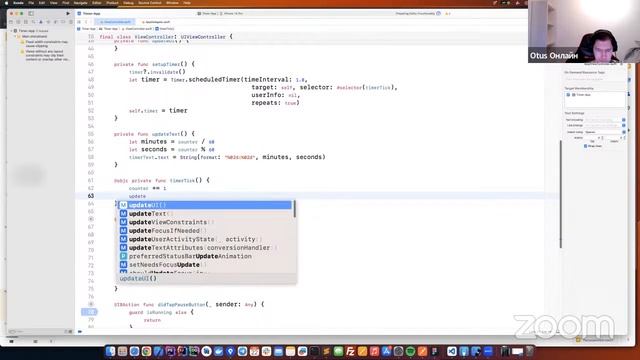Click the Run (play) button in Xcode toolbar

click(x=68, y=13)
